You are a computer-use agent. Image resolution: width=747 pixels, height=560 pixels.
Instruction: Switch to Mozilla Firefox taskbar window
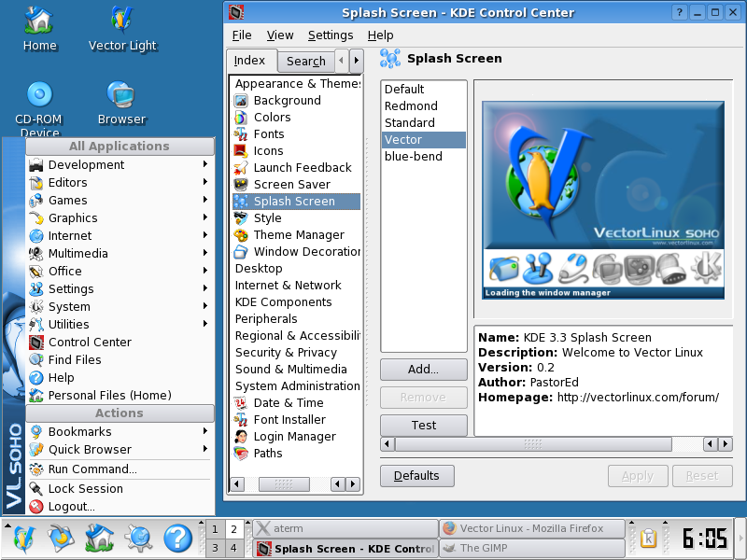click(531, 528)
